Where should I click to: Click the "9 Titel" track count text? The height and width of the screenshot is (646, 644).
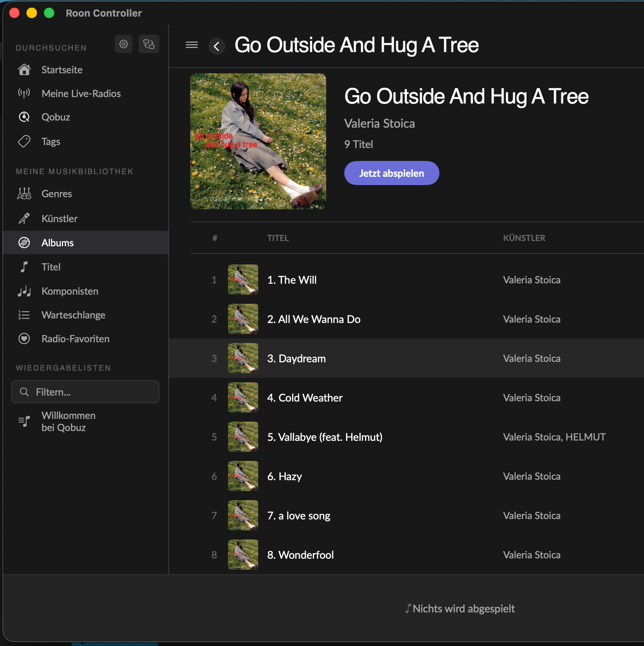[359, 144]
